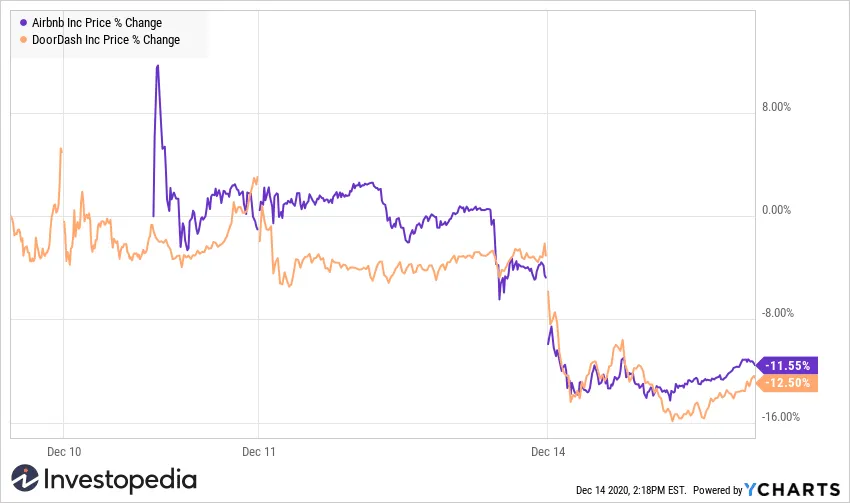
Task: Click the DoorDash line's peak near Dec 10
Action: tap(61, 149)
